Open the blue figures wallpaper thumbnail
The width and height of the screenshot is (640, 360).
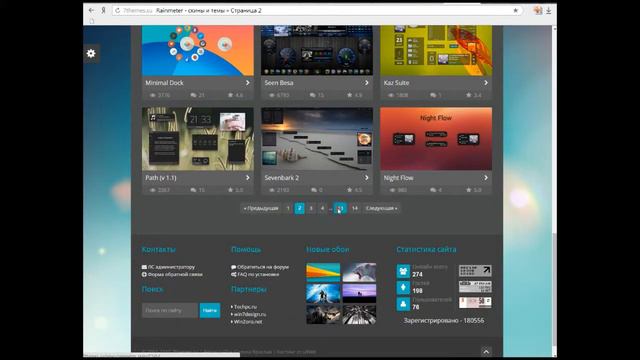tap(323, 293)
